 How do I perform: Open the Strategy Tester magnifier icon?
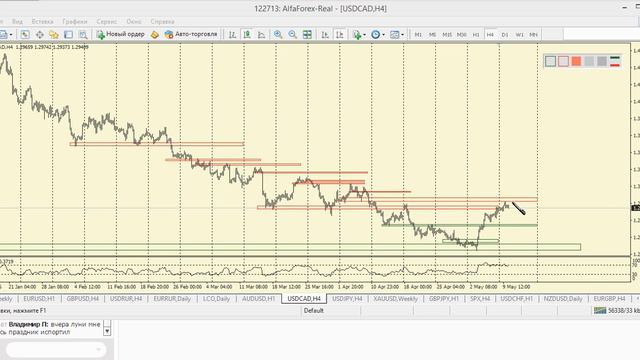[x=83, y=35]
